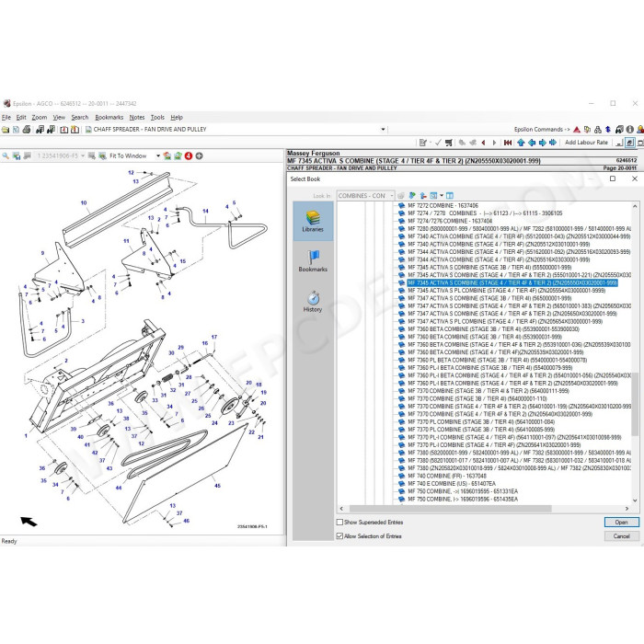Select MF 7274/7276 COMBINE - 1637404 entry

450,222
